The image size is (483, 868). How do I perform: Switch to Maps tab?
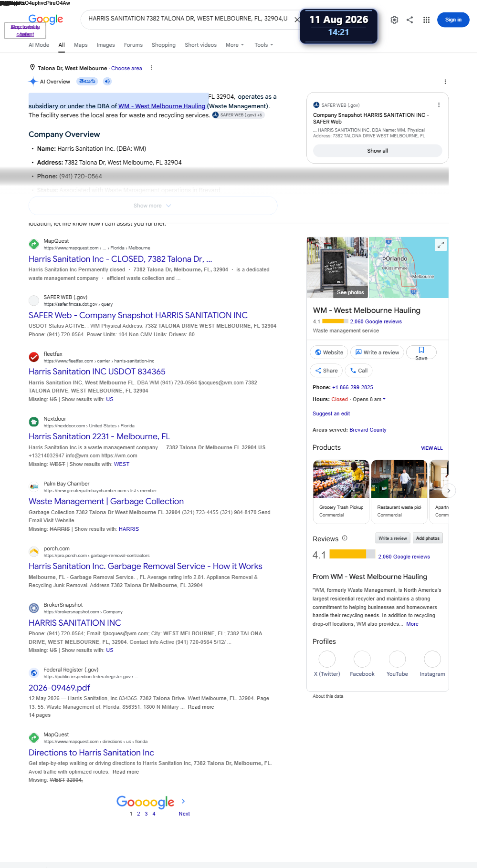[81, 45]
